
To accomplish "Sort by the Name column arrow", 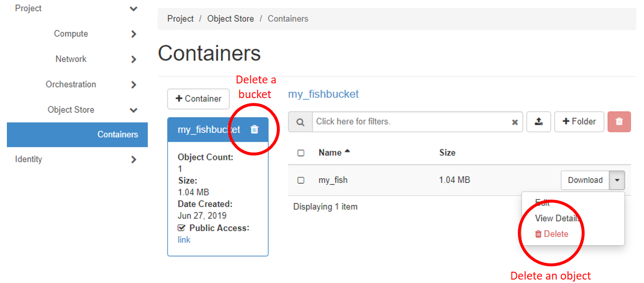I will 348,152.
